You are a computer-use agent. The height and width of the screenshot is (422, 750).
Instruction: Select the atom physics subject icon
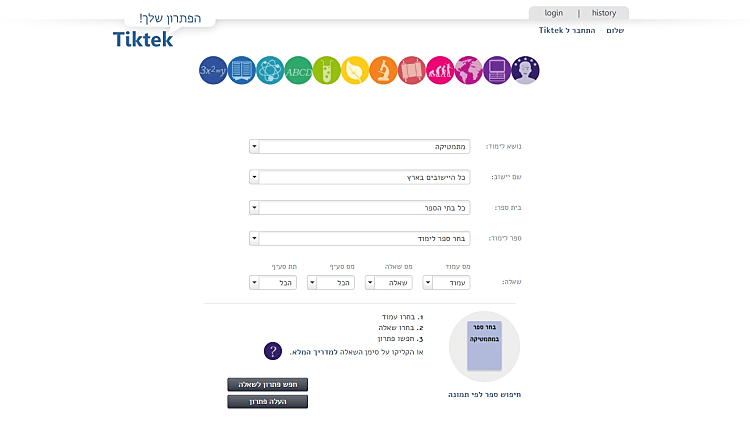click(270, 70)
